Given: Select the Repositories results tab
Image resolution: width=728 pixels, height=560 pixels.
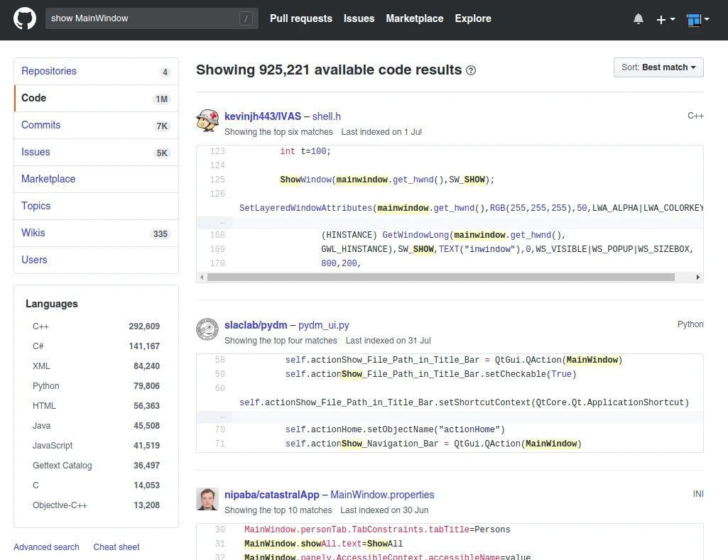Looking at the screenshot, I should [97, 72].
